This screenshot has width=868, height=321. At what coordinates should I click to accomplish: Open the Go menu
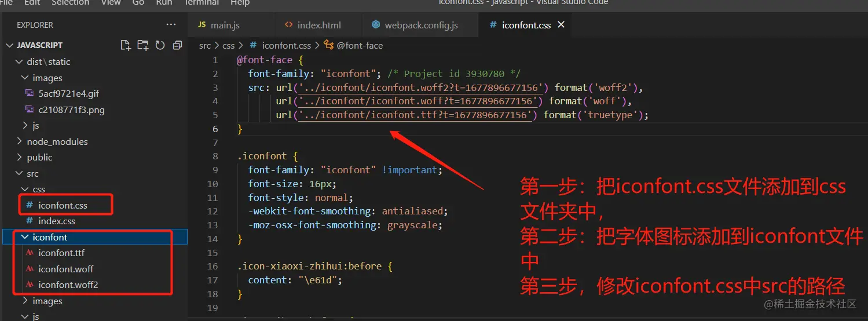tap(138, 2)
